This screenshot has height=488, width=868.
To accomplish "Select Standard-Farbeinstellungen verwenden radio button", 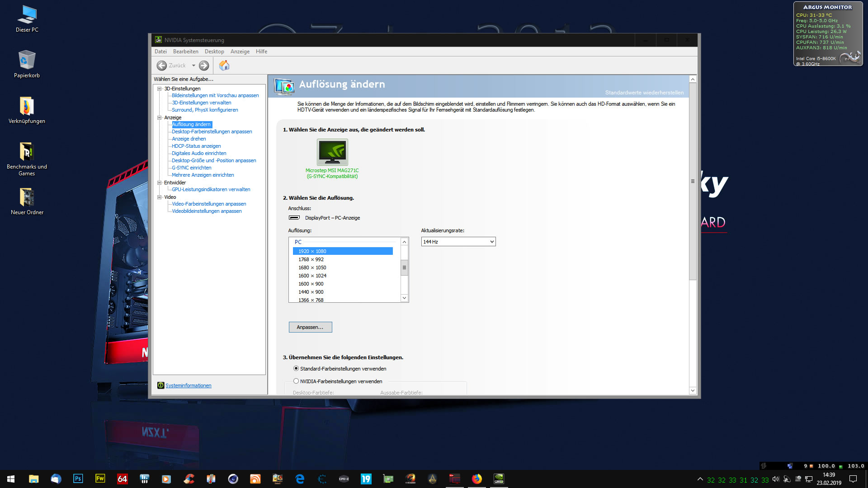I will [x=296, y=369].
